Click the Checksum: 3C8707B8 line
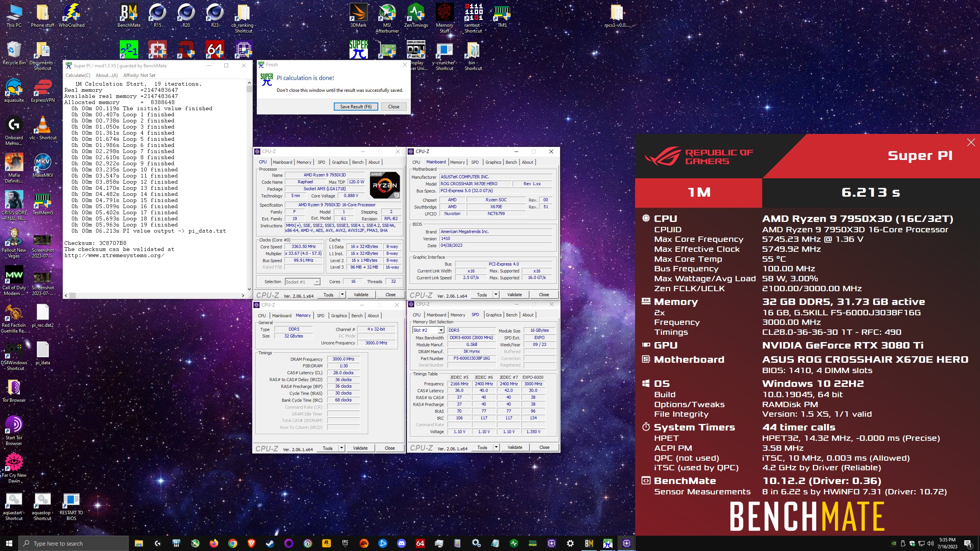Image resolution: width=980 pixels, height=551 pixels. tap(95, 243)
